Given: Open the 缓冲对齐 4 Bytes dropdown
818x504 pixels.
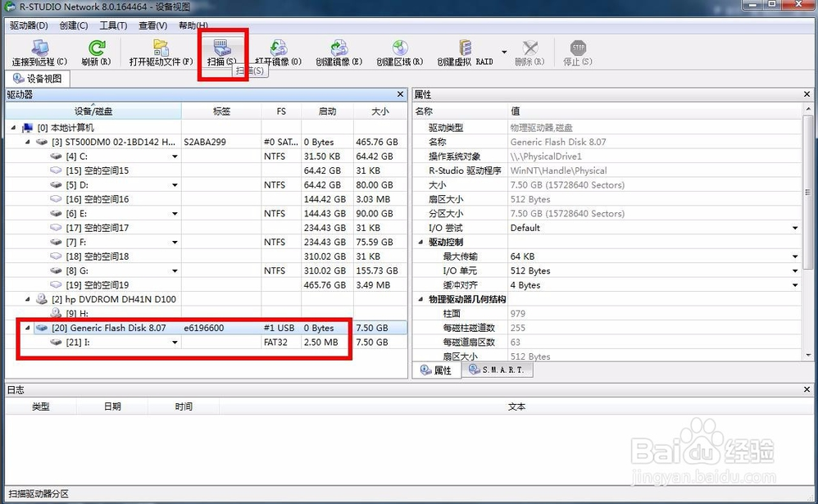Looking at the screenshot, I should pos(795,285).
